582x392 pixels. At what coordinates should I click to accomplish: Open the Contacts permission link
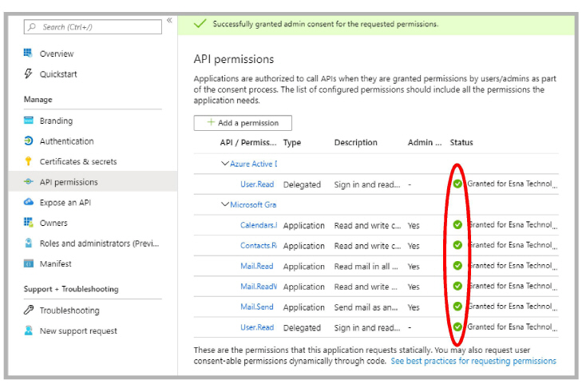click(259, 245)
